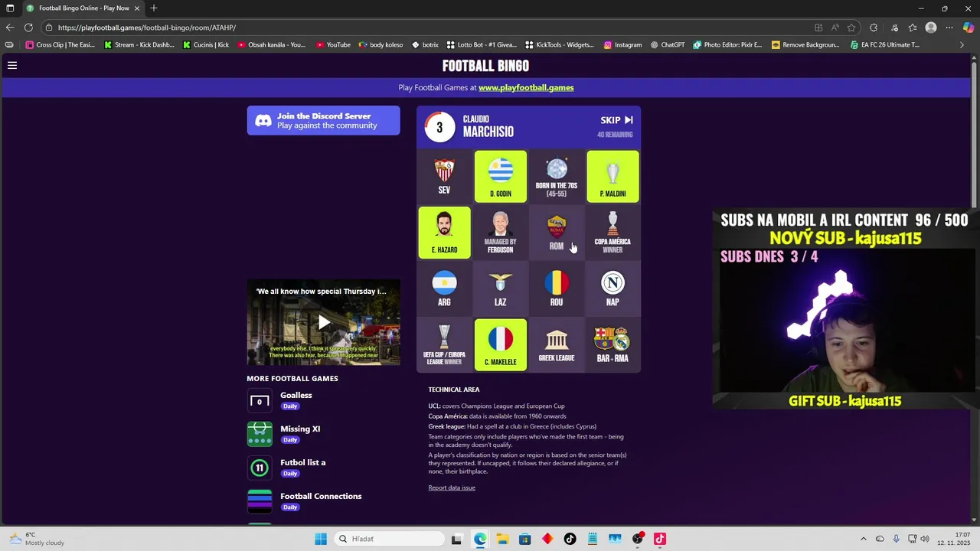Open the weather widget Mostly cloudy

point(37,539)
